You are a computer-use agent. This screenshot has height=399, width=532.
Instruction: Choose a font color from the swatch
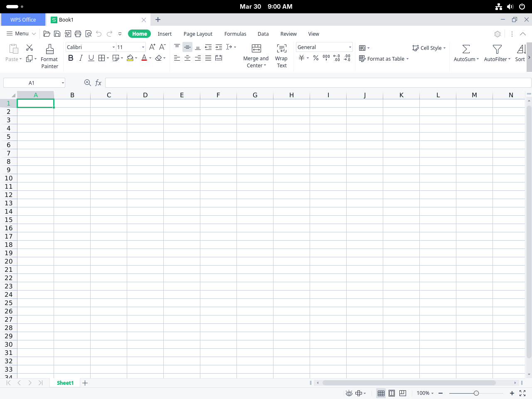pyautogui.click(x=144, y=58)
